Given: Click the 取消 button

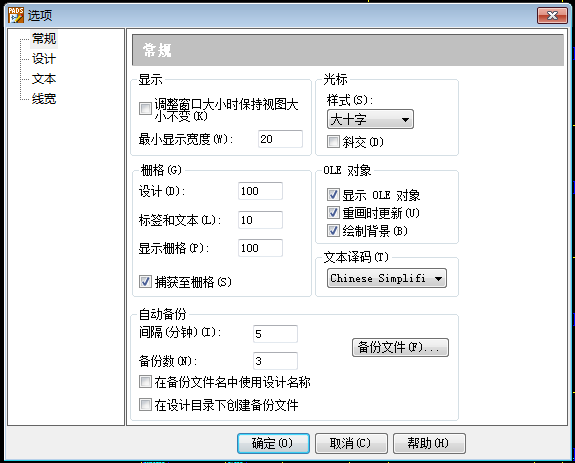Looking at the screenshot, I should click(351, 444).
